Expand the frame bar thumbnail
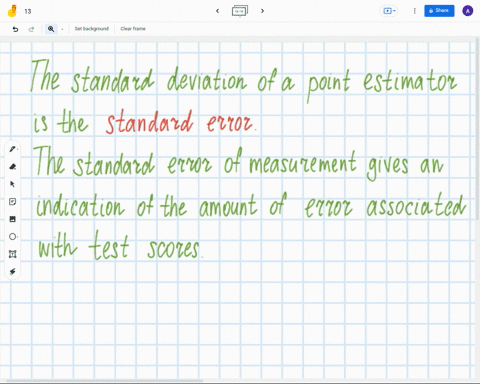Screen dimensions: 480x384 tap(240, 11)
